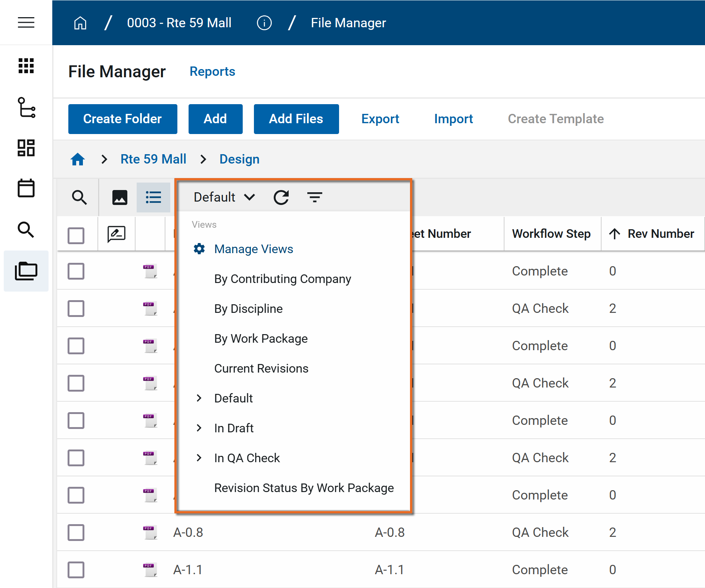Refresh the file list

coord(281,197)
